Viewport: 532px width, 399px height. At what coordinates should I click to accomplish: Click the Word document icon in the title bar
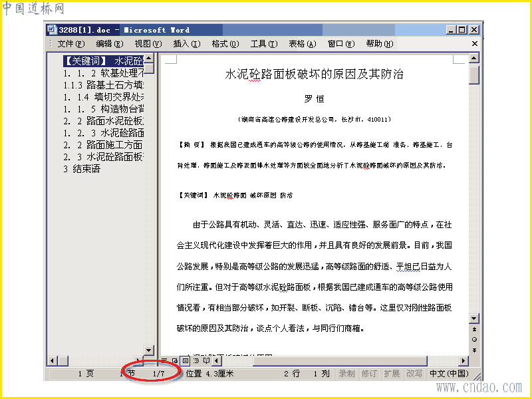click(52, 29)
